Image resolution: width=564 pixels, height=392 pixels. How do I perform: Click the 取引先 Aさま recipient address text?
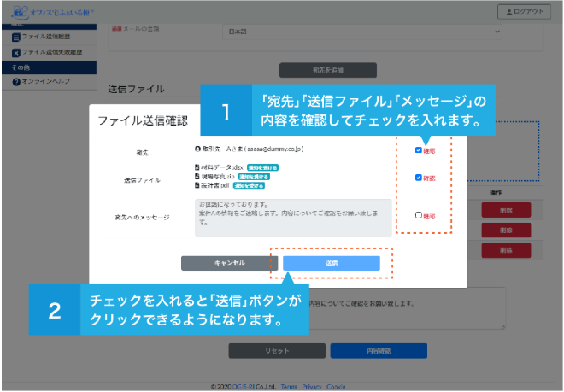(x=253, y=149)
